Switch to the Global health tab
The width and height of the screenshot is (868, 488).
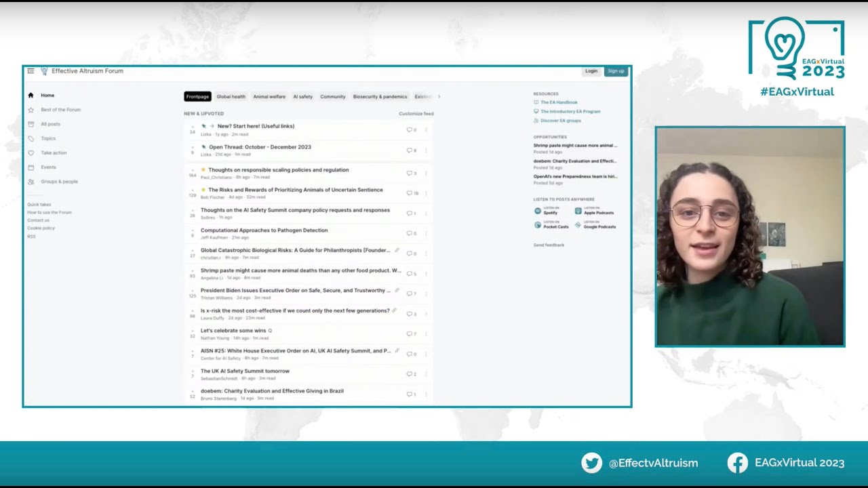231,97
